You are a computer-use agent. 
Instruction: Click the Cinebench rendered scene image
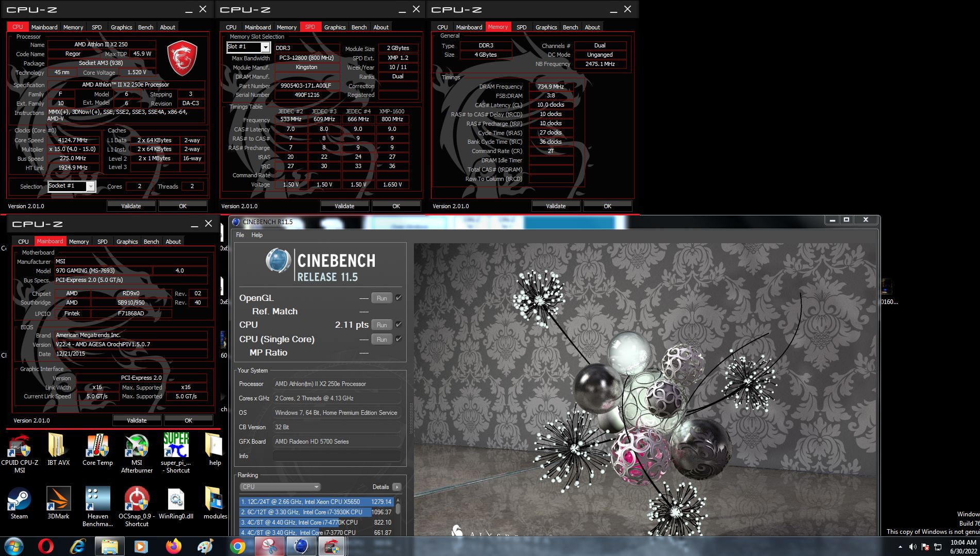[x=645, y=390]
